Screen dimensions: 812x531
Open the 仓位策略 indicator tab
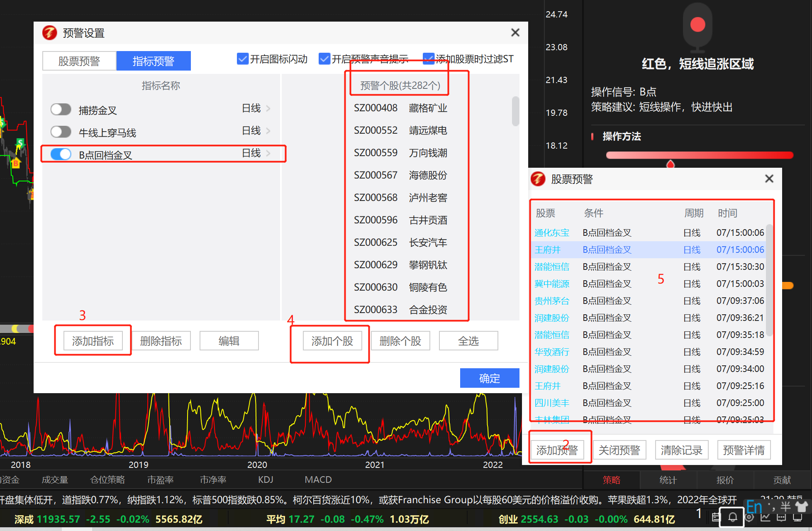point(107,480)
